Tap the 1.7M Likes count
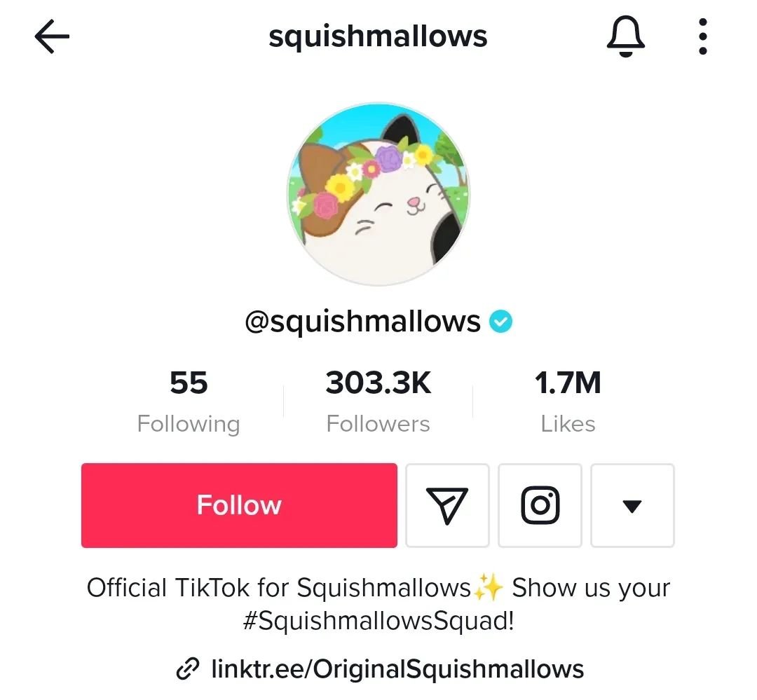This screenshot has height=700, width=757. (568, 402)
